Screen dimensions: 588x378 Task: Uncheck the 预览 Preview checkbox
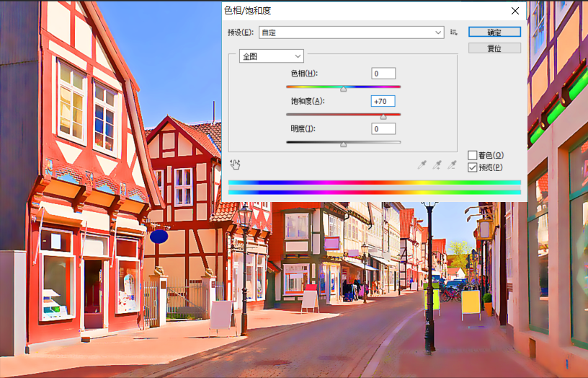(473, 167)
